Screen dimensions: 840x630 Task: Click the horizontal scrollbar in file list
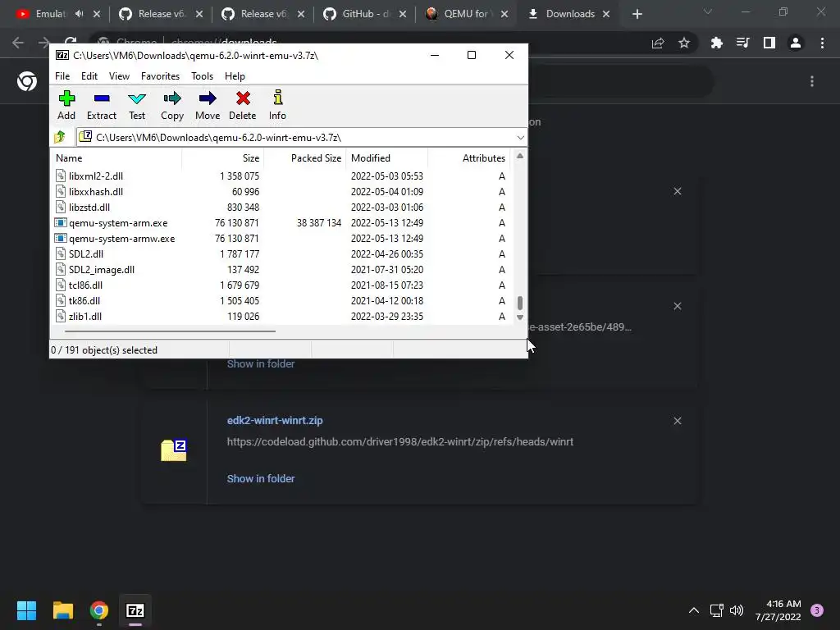[171, 331]
